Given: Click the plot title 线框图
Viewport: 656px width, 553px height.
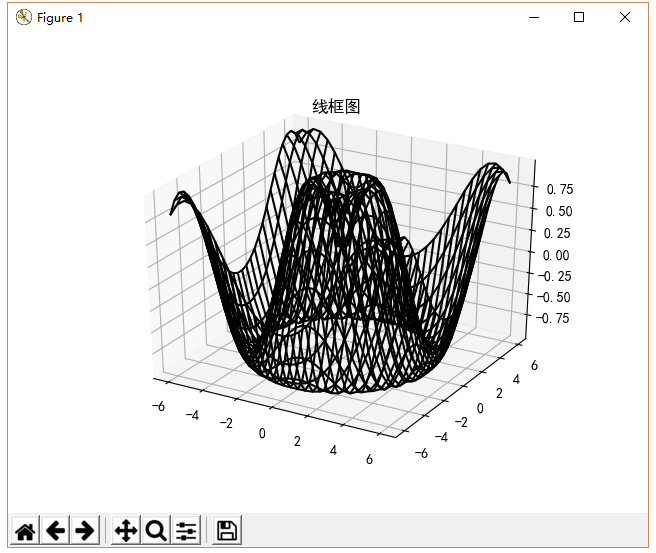Looking at the screenshot, I should (x=336, y=107).
